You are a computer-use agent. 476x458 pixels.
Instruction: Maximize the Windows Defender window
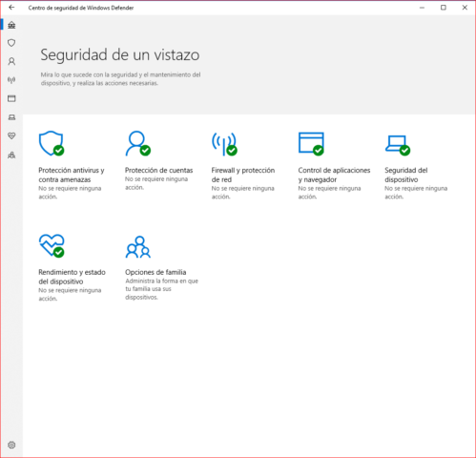(444, 8)
